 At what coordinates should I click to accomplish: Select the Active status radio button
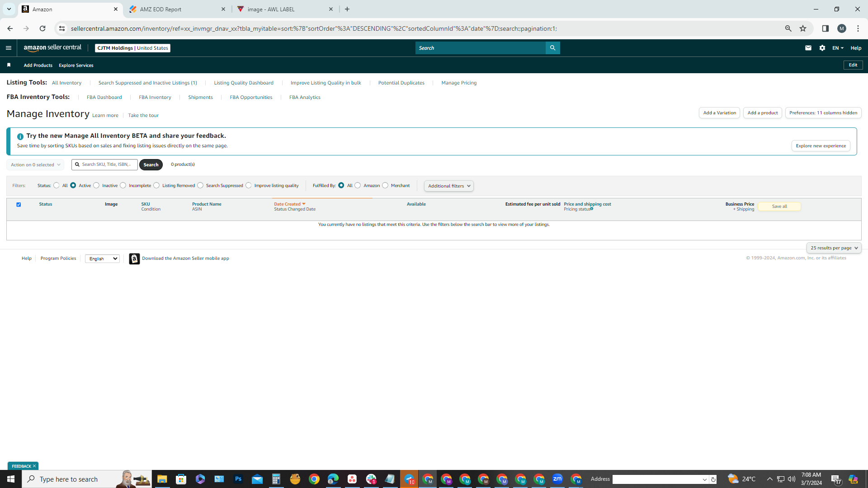pyautogui.click(x=73, y=185)
